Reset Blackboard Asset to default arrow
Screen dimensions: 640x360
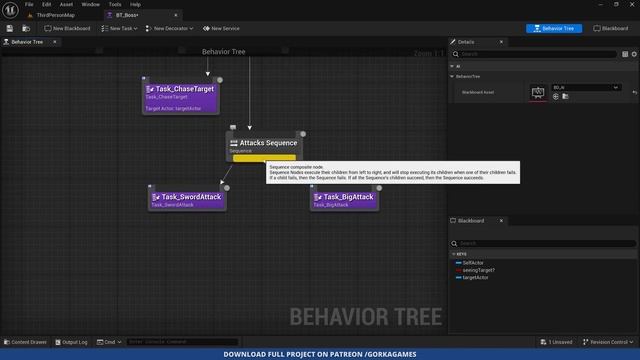(635, 93)
